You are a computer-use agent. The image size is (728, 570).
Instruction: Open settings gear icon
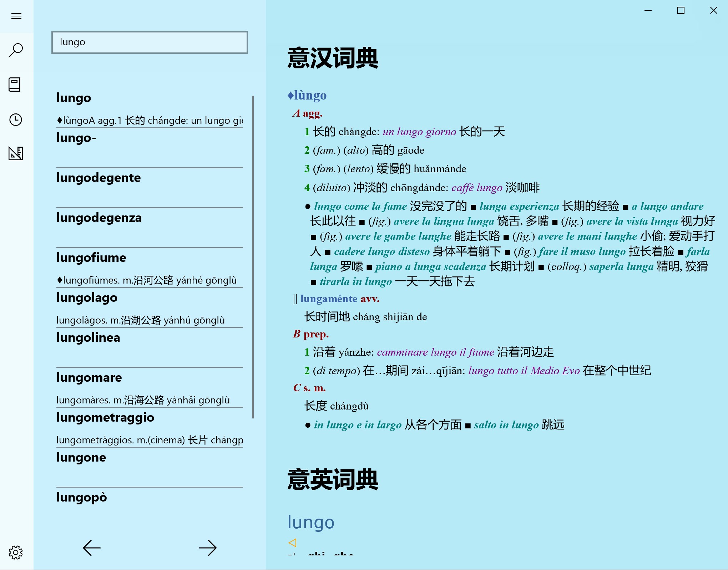[16, 552]
